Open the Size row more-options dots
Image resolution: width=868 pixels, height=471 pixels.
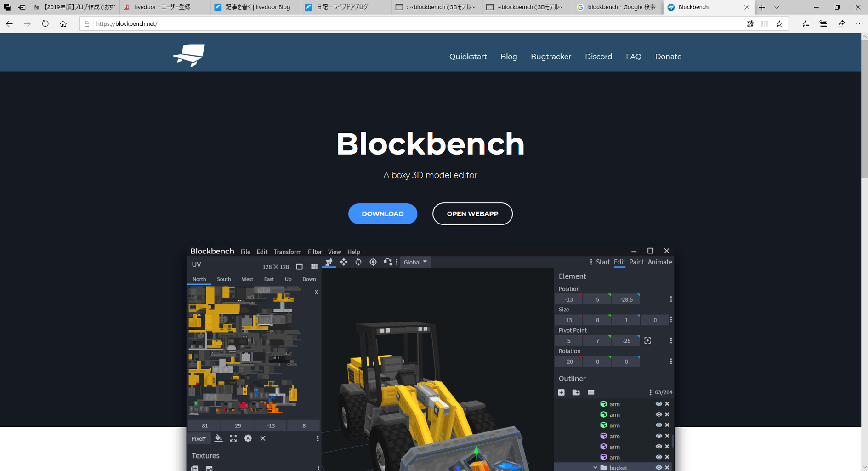click(671, 320)
